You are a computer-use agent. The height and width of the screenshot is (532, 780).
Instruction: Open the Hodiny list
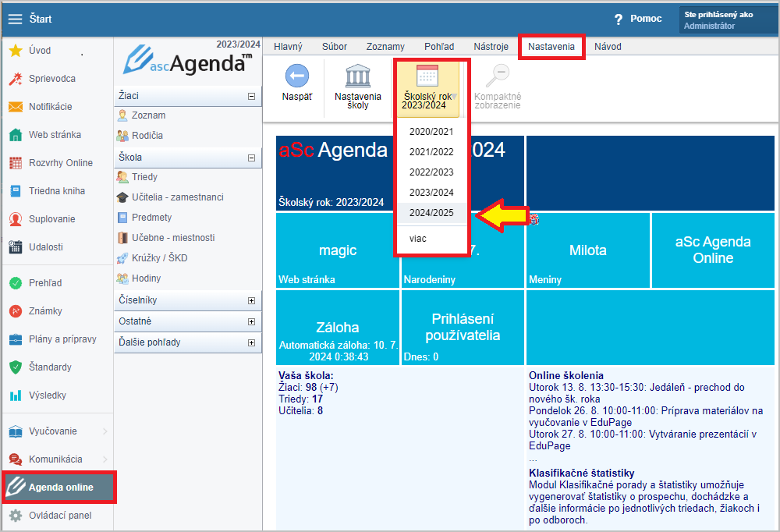146,278
